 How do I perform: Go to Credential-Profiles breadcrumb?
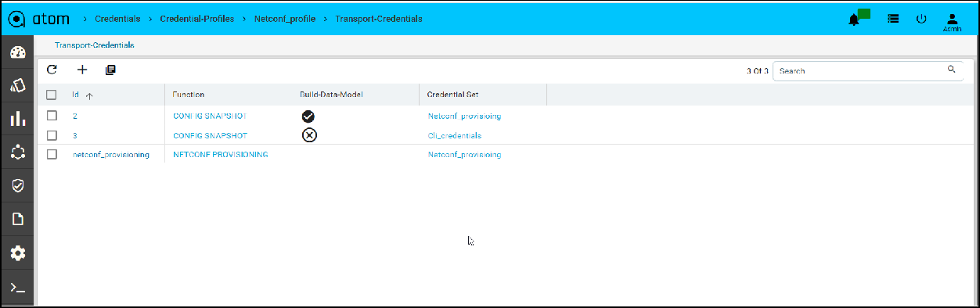(196, 18)
